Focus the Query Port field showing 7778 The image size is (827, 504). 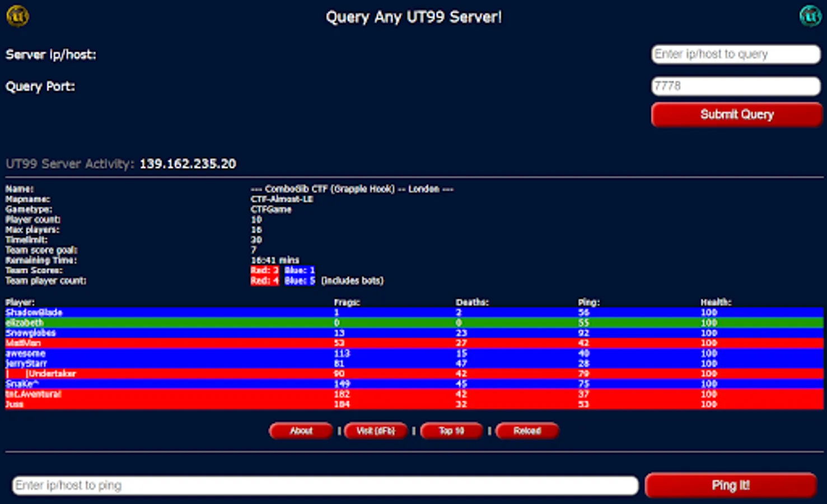736,86
